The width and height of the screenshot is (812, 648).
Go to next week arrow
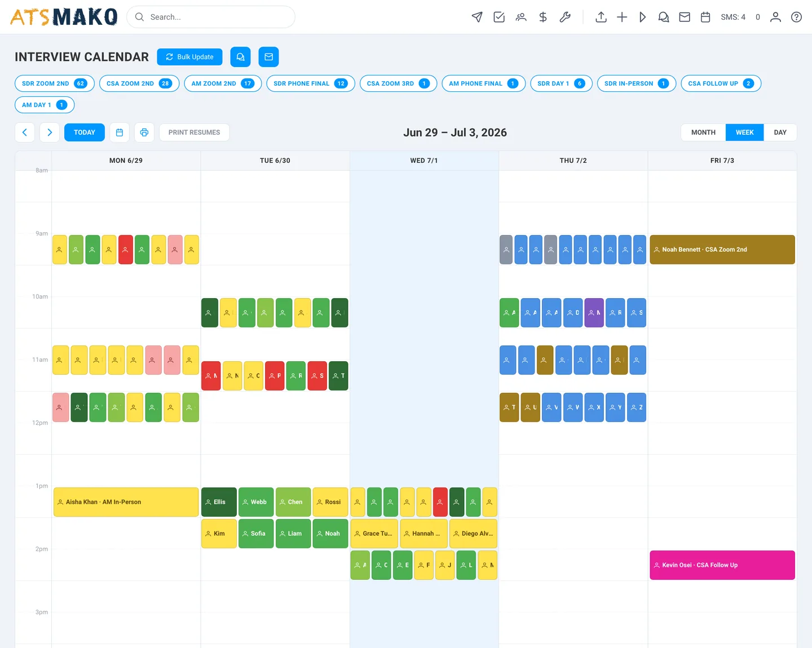click(x=50, y=132)
